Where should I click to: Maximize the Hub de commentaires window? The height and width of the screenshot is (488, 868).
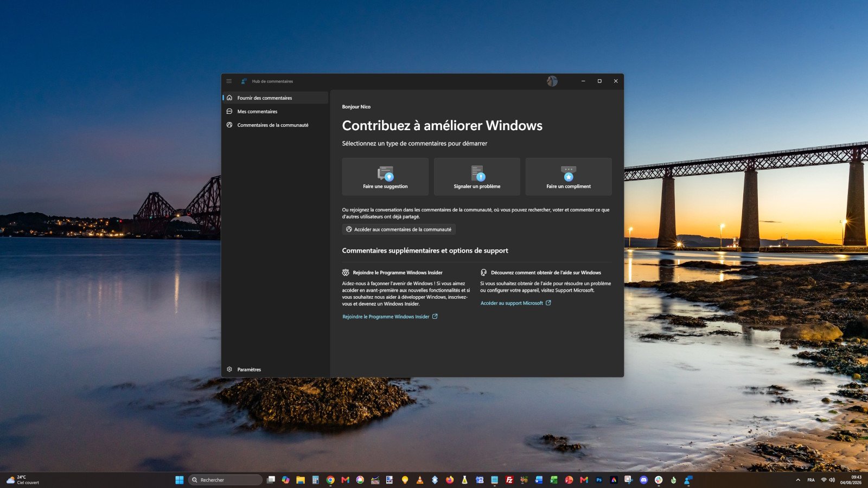(599, 81)
